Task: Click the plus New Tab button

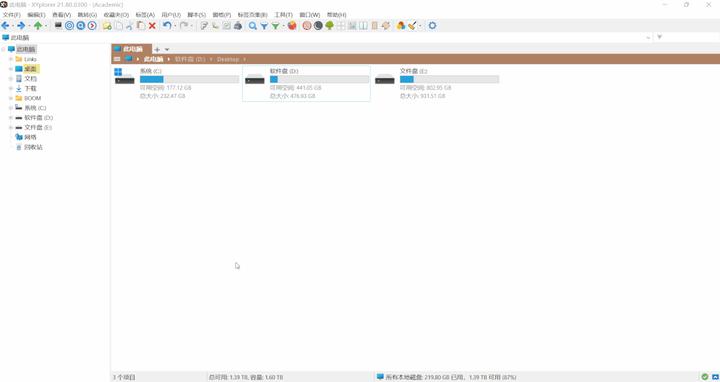Action: coord(157,49)
